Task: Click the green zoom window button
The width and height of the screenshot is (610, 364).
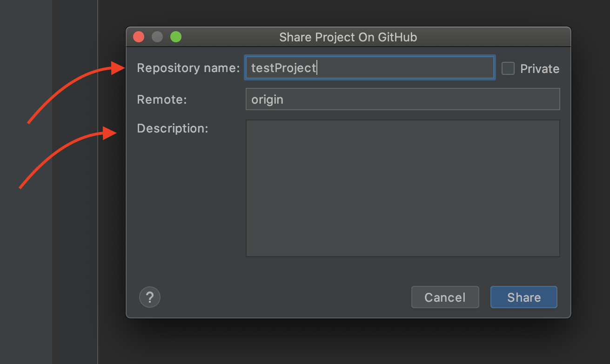Action: point(176,37)
